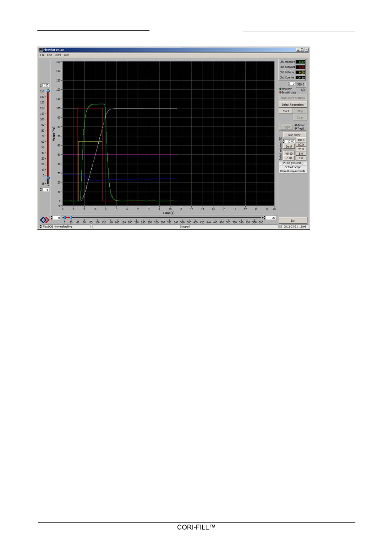This screenshot has width=392, height=555.
Task: Click the Realtime indicator LED
Action: (281, 89)
